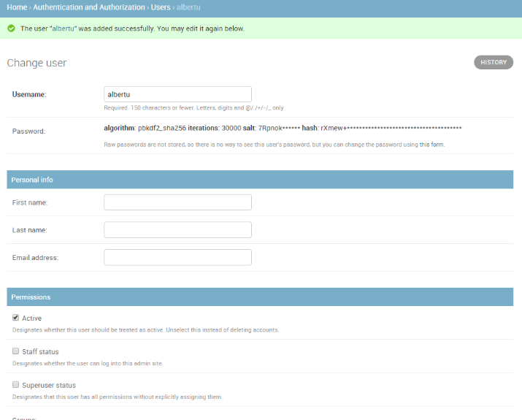
Task: Focus the Email address field
Action: (x=177, y=257)
